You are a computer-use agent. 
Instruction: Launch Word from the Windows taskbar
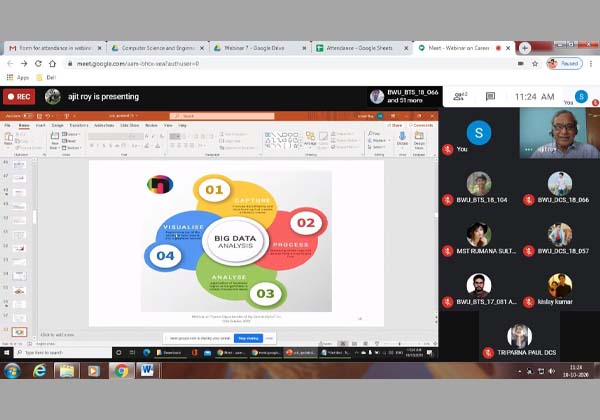click(x=149, y=370)
